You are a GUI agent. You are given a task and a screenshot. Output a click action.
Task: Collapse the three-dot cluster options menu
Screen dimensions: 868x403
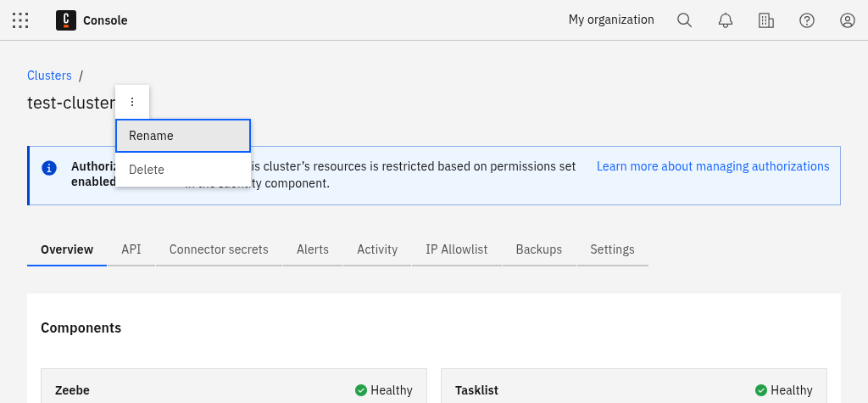[x=132, y=102]
